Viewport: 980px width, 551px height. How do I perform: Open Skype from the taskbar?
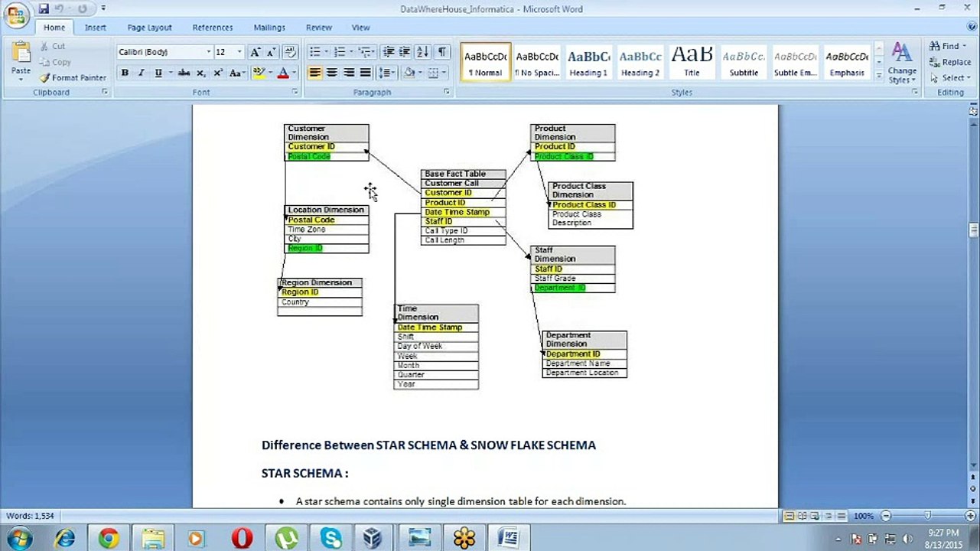(331, 539)
